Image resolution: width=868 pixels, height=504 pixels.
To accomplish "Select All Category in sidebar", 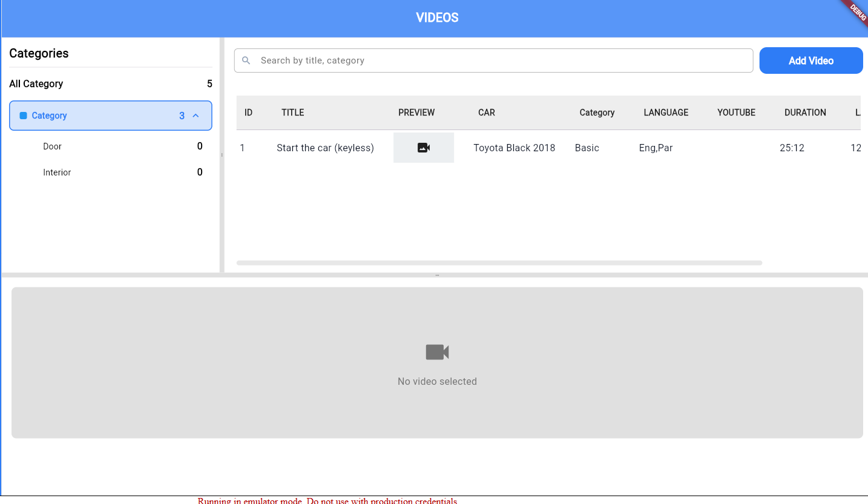I will click(x=36, y=83).
